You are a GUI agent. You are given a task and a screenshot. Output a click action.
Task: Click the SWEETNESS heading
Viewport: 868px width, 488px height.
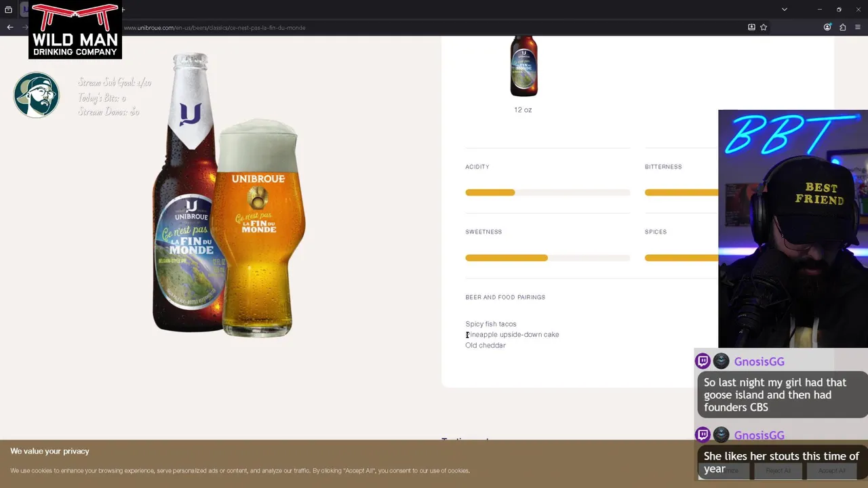[x=484, y=232]
